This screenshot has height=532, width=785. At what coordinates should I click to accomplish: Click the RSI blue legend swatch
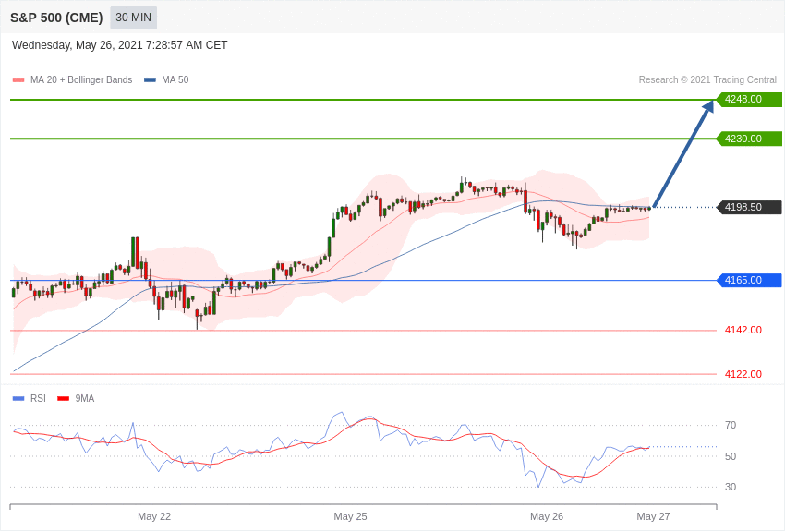(x=18, y=399)
